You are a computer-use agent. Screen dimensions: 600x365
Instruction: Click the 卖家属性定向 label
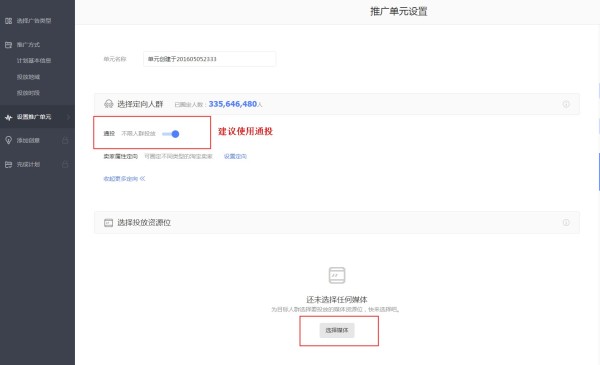point(121,156)
